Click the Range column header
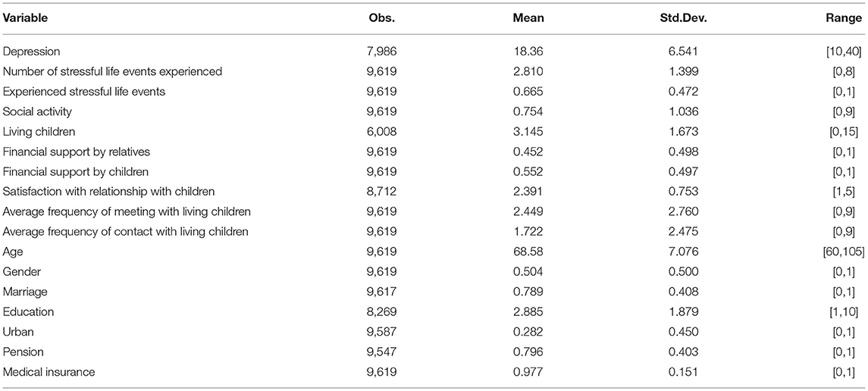The image size is (868, 391). [846, 18]
